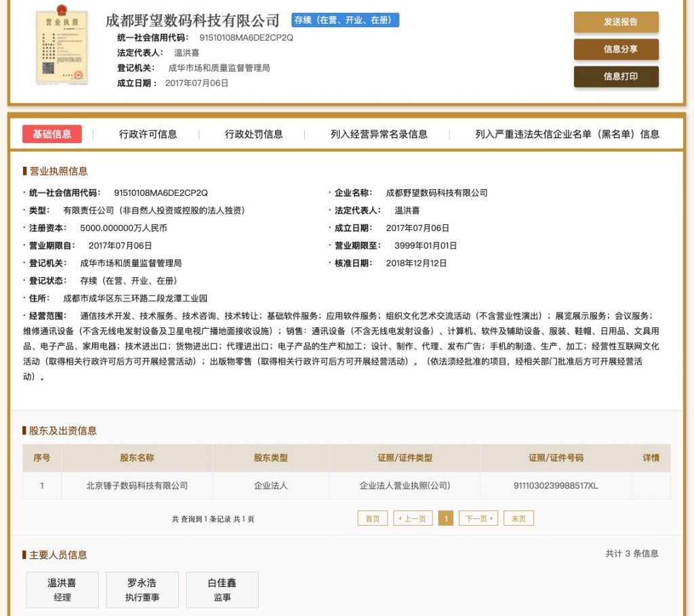This screenshot has width=694, height=616.
Task: Select the 基础信息 tab
Action: click(52, 134)
